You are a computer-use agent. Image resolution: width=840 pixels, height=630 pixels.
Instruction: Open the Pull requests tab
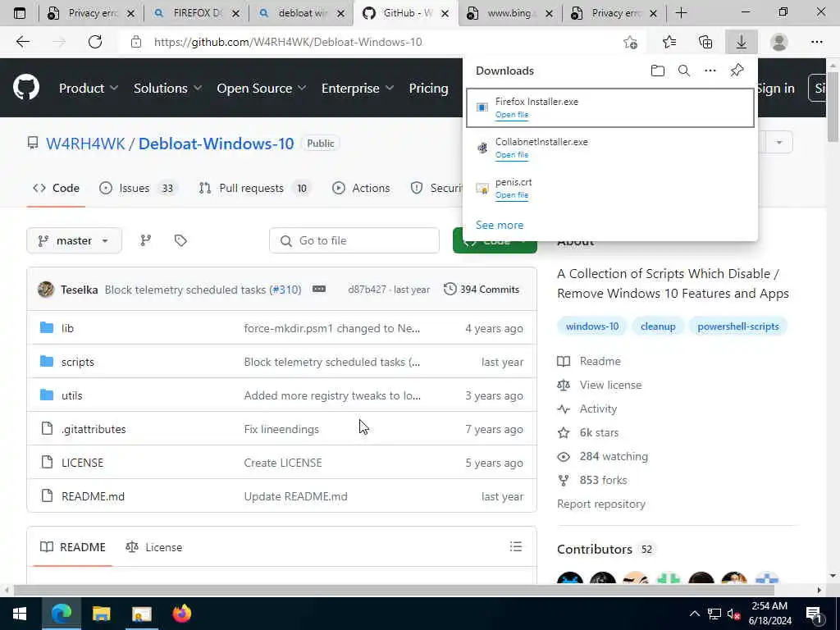[253, 188]
